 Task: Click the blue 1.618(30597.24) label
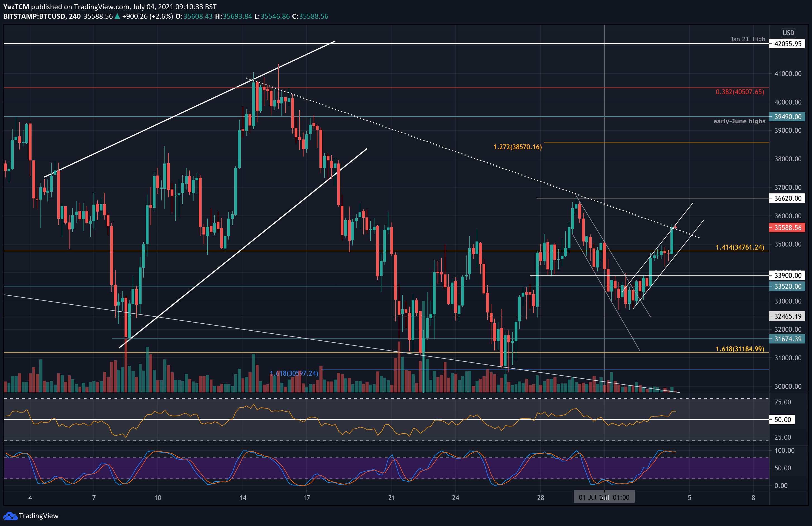coord(294,373)
